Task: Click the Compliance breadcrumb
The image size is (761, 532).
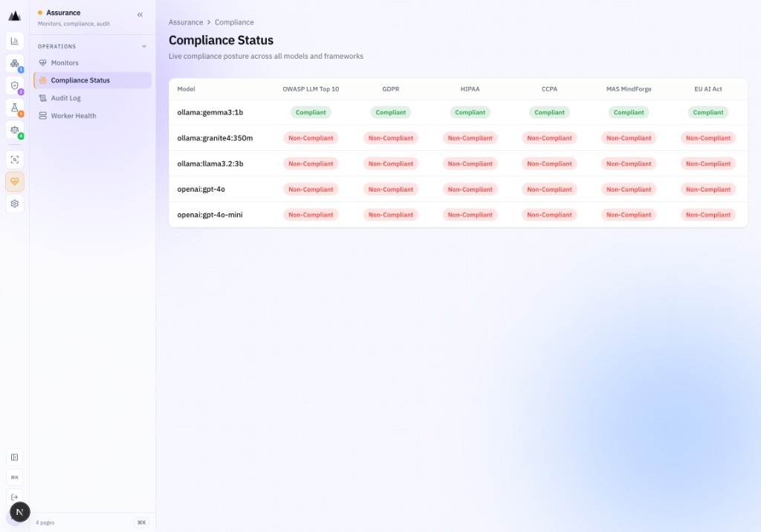Action: point(234,22)
